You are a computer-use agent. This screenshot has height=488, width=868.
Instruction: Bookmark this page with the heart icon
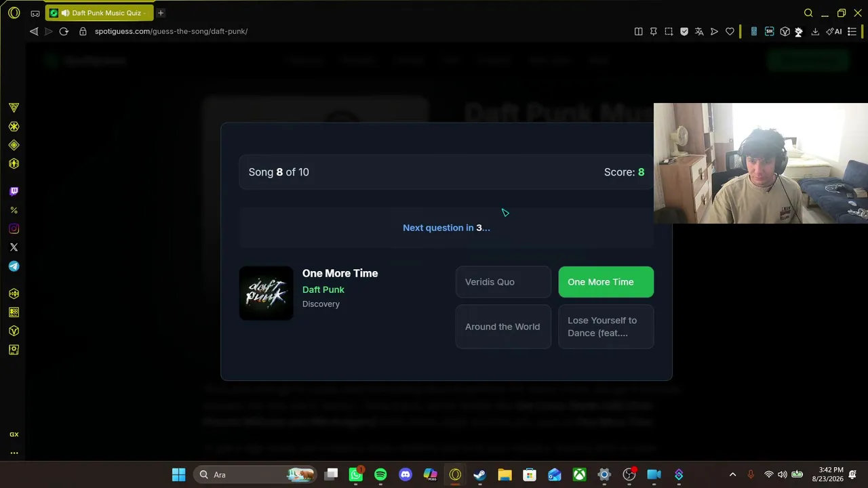[x=730, y=31]
